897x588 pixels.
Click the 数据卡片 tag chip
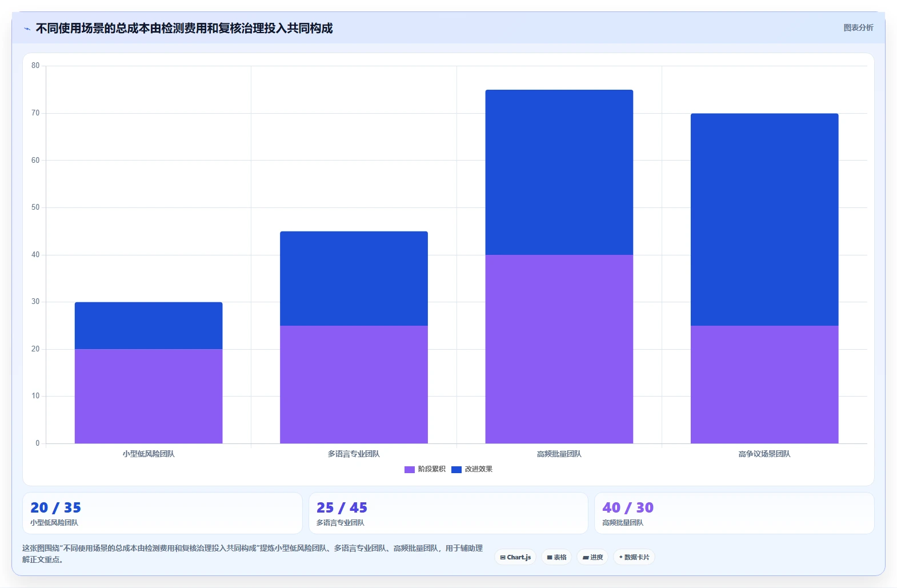[x=634, y=557]
